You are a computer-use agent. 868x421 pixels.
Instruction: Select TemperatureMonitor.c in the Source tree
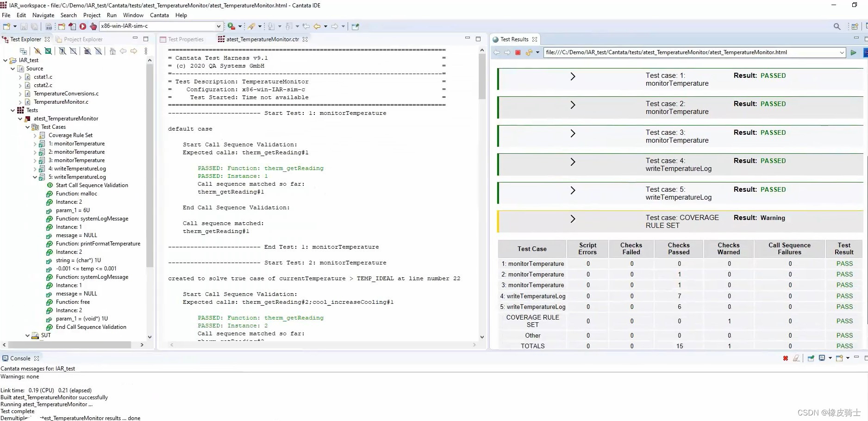(61, 102)
